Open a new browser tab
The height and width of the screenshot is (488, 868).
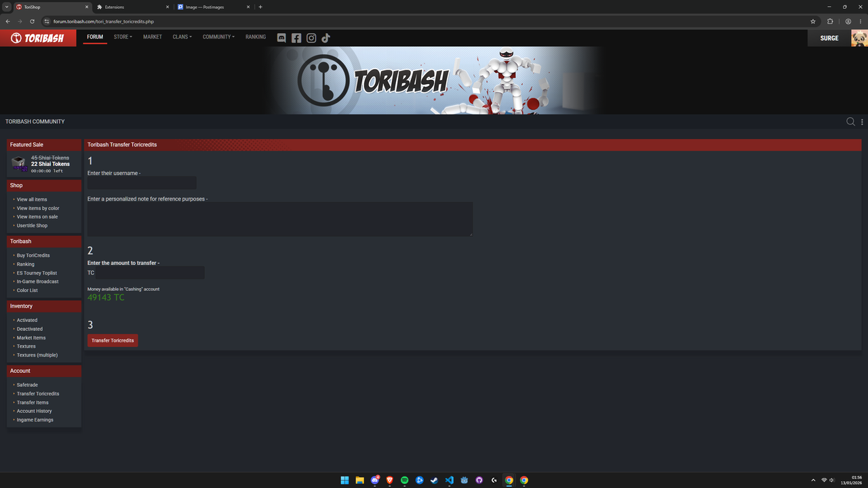(260, 7)
